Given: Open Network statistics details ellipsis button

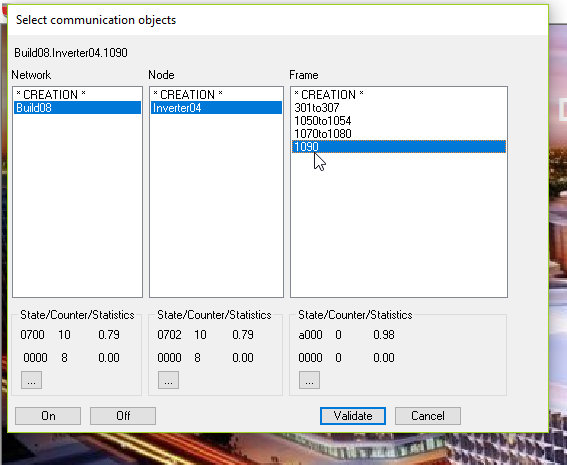Looking at the screenshot, I should (x=31, y=380).
